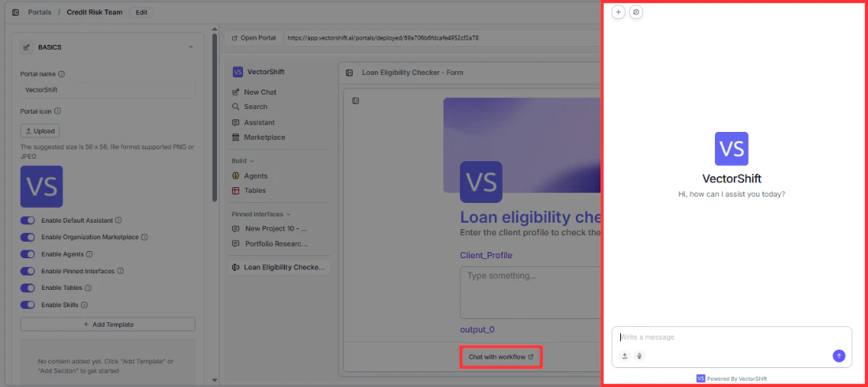Click the VectorShift logo in portal sidebar
The height and width of the screenshot is (387, 868).
(238, 72)
